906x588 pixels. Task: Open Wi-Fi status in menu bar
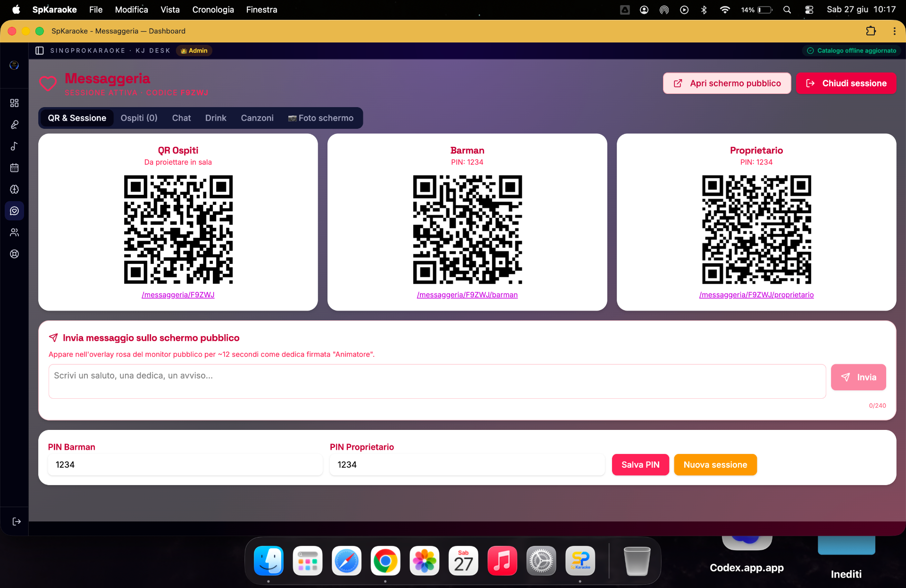click(725, 9)
